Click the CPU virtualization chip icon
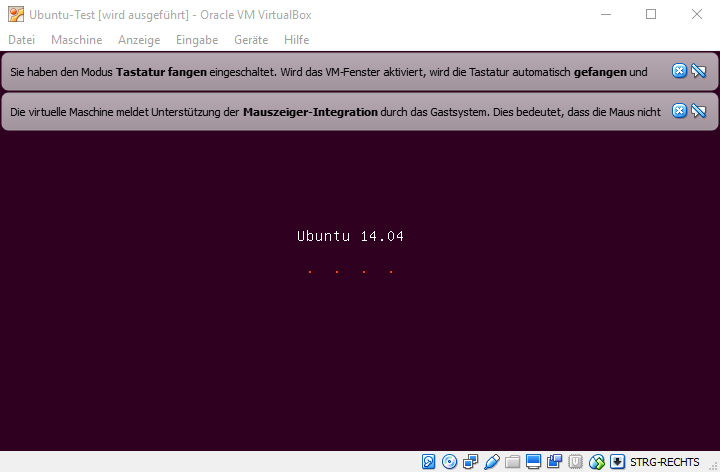Viewport: 720px width, 472px height. (575, 462)
